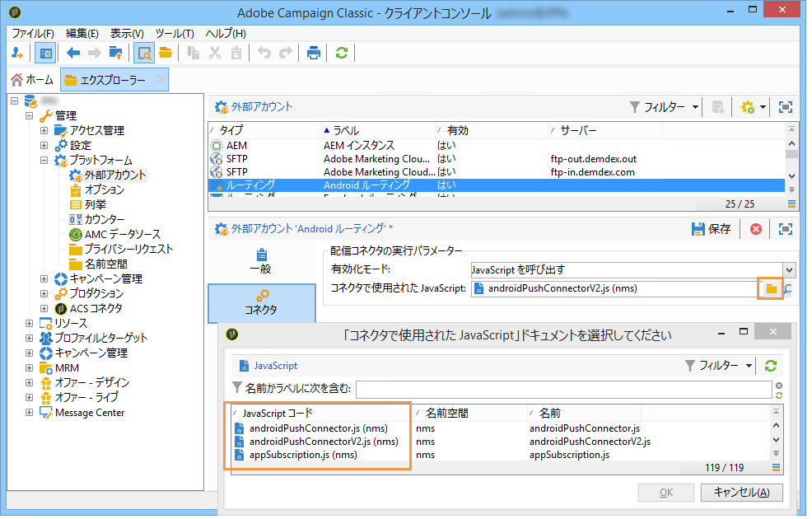Click the open folder toolbar icon
The width and height of the screenshot is (812, 519).
pyautogui.click(x=166, y=53)
